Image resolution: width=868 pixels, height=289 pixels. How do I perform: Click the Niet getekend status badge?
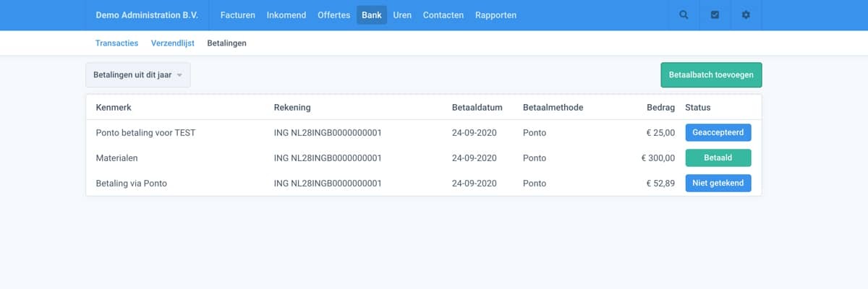[x=718, y=184]
